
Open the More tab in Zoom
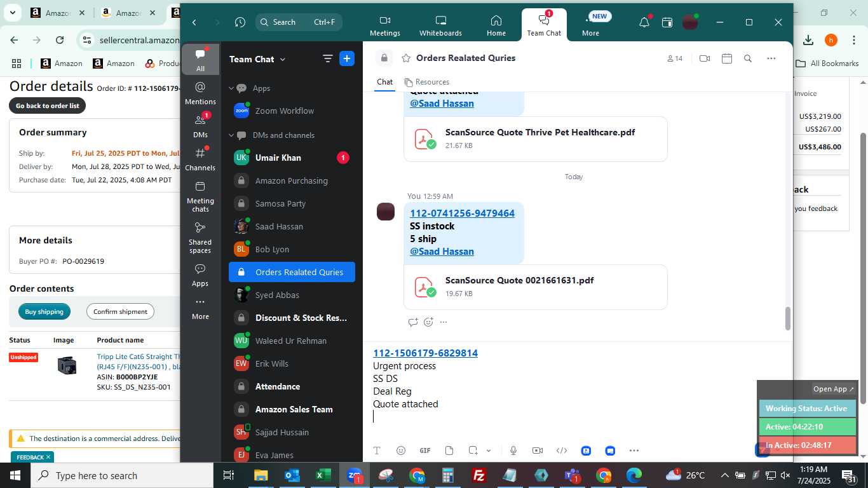(x=590, y=25)
